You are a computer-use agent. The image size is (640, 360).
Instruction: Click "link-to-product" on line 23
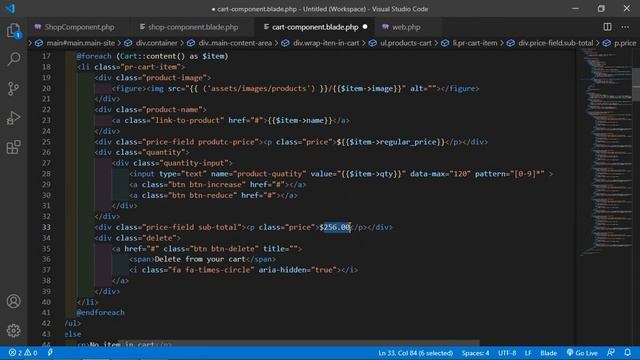(187, 120)
